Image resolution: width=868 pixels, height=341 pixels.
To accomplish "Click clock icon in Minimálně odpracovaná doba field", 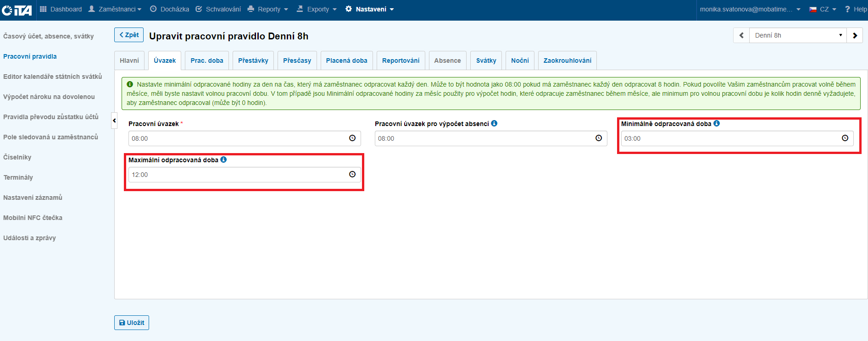I will coord(845,138).
